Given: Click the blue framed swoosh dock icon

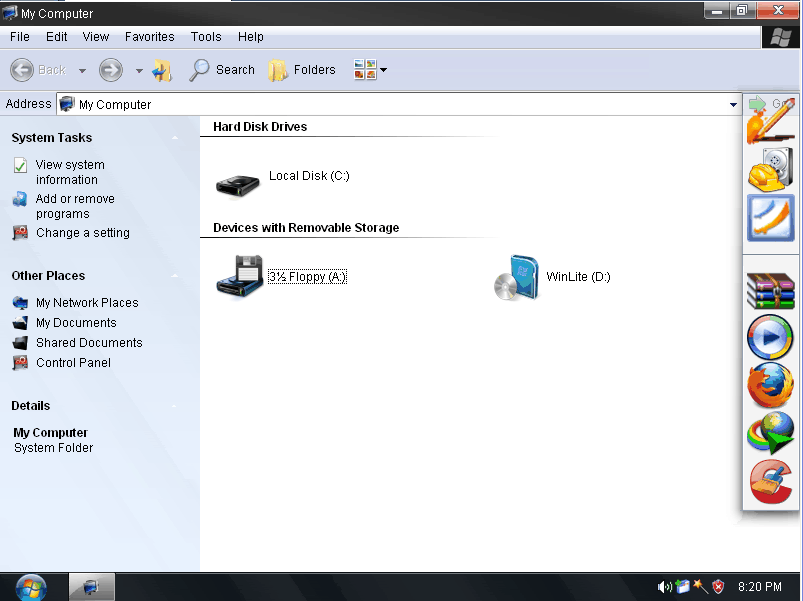Looking at the screenshot, I should [x=771, y=218].
